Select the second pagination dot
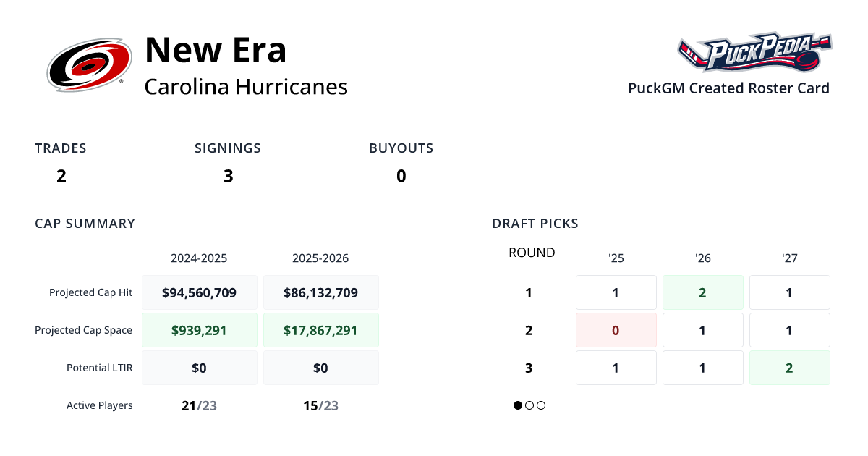Screen dimensions: 868x456 pos(529,405)
